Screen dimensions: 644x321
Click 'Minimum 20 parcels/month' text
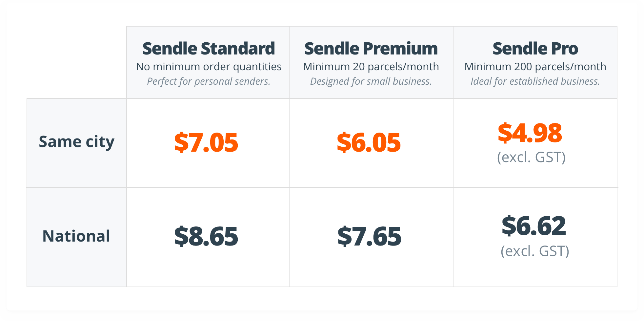point(371,67)
